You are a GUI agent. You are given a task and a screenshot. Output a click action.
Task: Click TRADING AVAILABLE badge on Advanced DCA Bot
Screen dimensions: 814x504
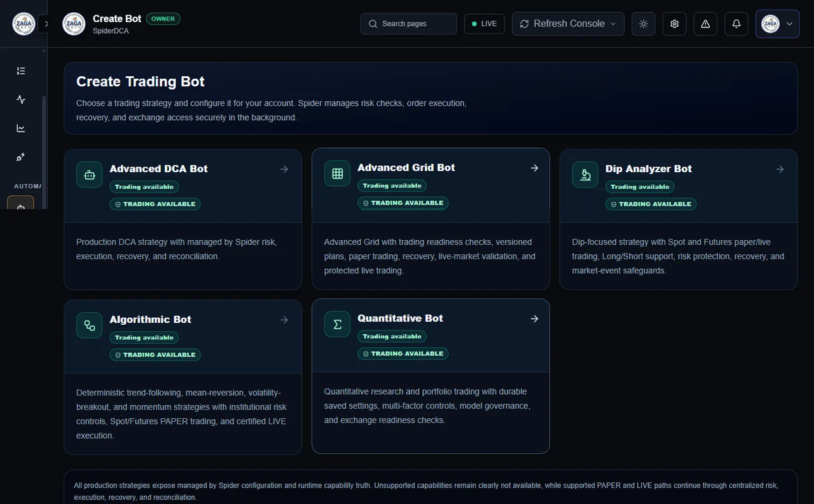click(x=155, y=204)
